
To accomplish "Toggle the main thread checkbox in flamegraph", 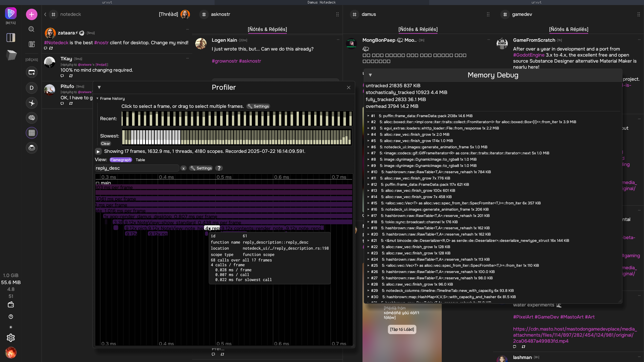I will [x=98, y=183].
